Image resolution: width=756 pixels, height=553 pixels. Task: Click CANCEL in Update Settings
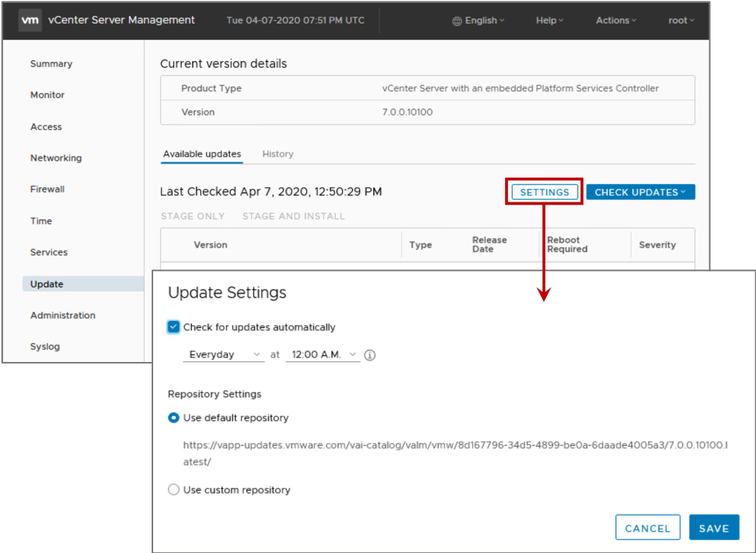point(647,528)
